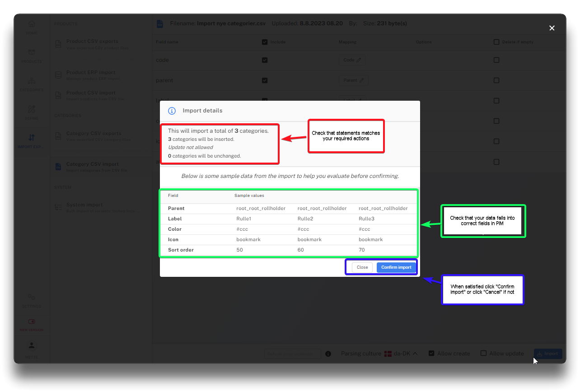Select the Define icon in sidebar
580x392 pixels.
(x=32, y=110)
